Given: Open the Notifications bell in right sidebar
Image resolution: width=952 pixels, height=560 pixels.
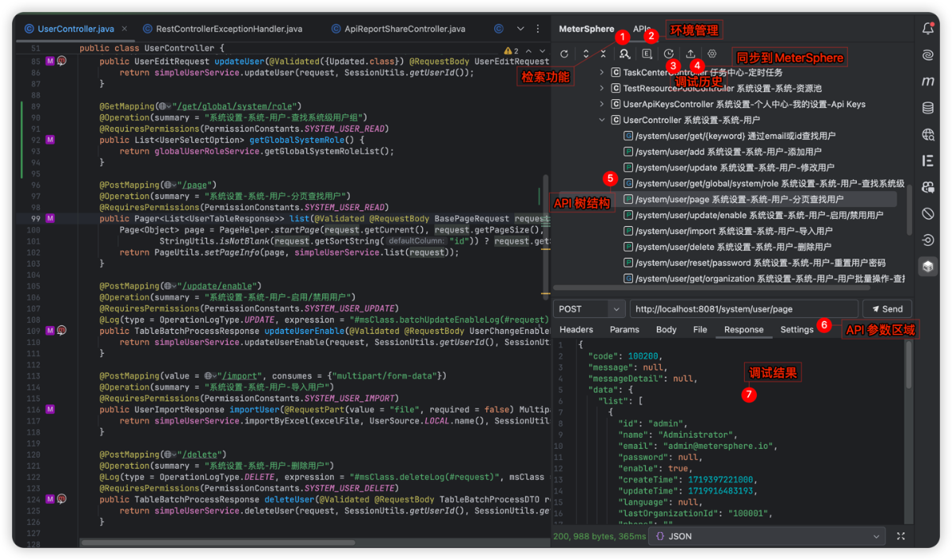Looking at the screenshot, I should click(927, 29).
